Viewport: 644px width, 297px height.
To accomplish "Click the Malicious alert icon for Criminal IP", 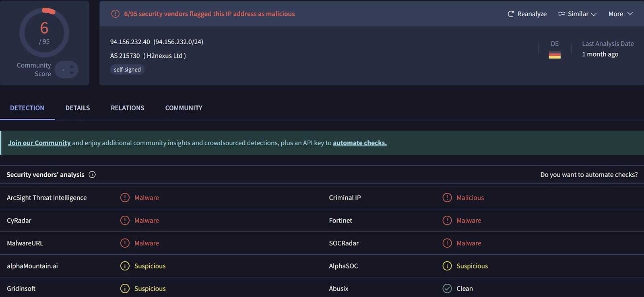I will click(447, 197).
